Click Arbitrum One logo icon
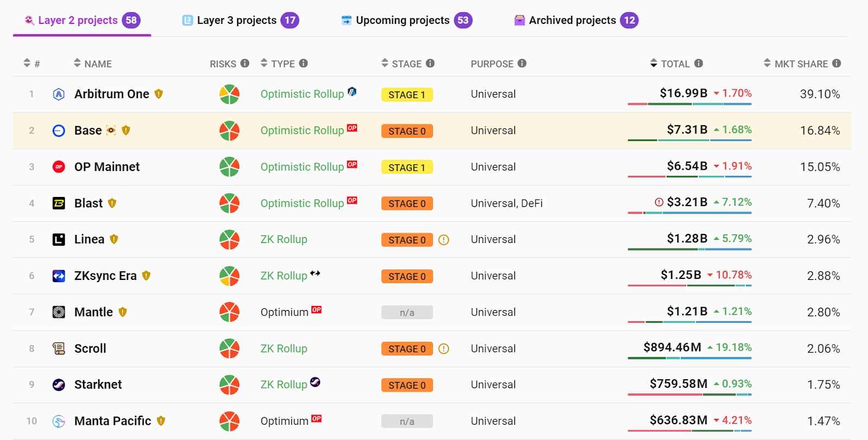 tap(59, 94)
